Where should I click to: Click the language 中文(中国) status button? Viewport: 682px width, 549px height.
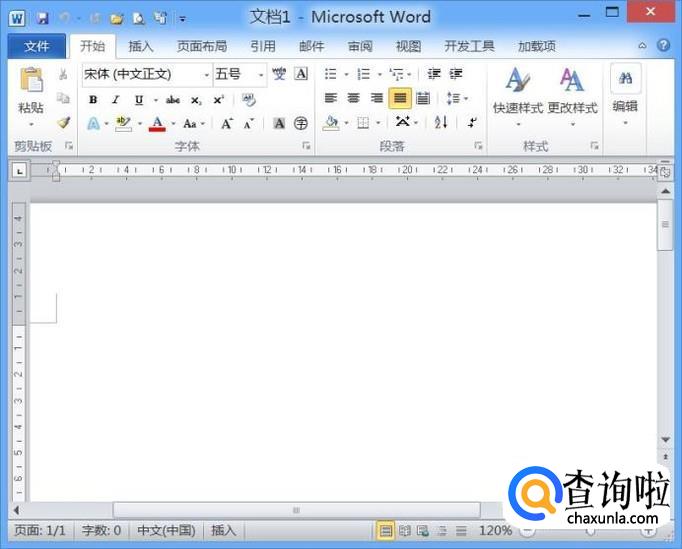[166, 531]
